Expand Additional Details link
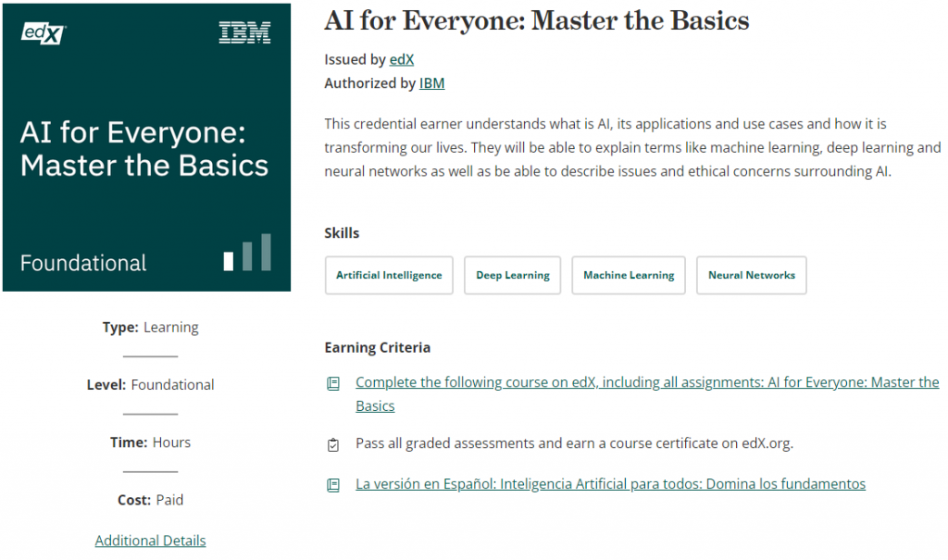Screen dimensions: 948x560 coord(150,541)
